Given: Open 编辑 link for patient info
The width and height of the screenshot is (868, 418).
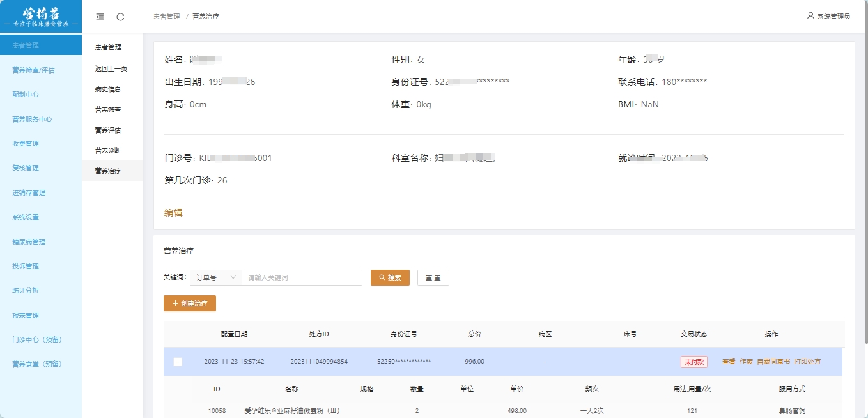Looking at the screenshot, I should tap(173, 213).
